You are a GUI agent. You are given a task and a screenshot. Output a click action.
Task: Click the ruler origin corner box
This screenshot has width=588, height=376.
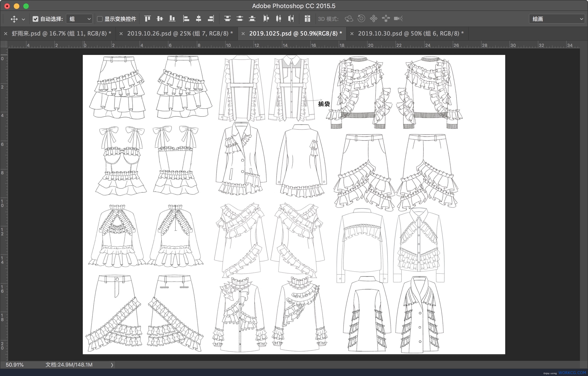point(4,45)
